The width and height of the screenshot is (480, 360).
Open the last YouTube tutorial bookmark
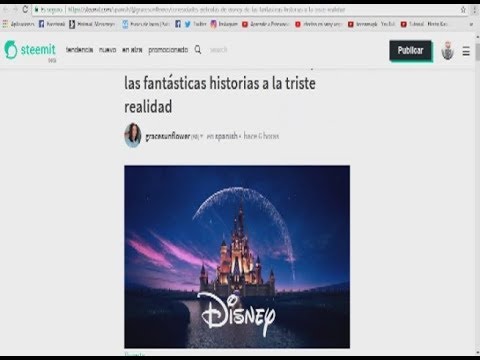tap(424, 24)
